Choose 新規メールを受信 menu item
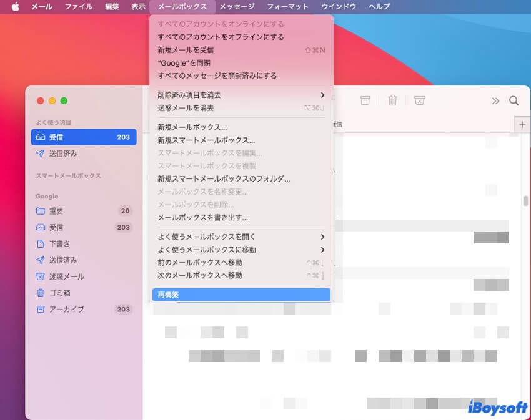 click(241, 50)
